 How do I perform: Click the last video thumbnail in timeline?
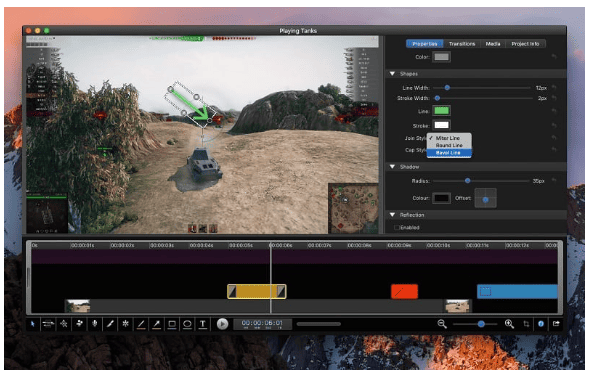(457, 306)
